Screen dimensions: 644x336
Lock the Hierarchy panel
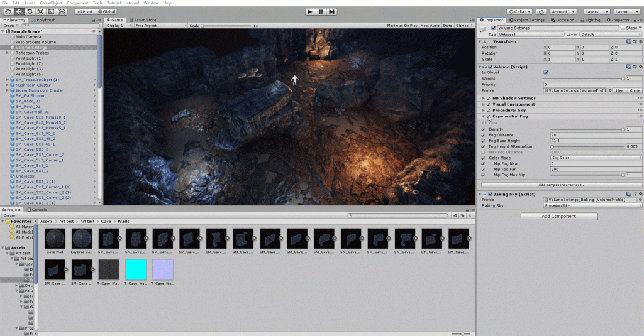point(94,19)
